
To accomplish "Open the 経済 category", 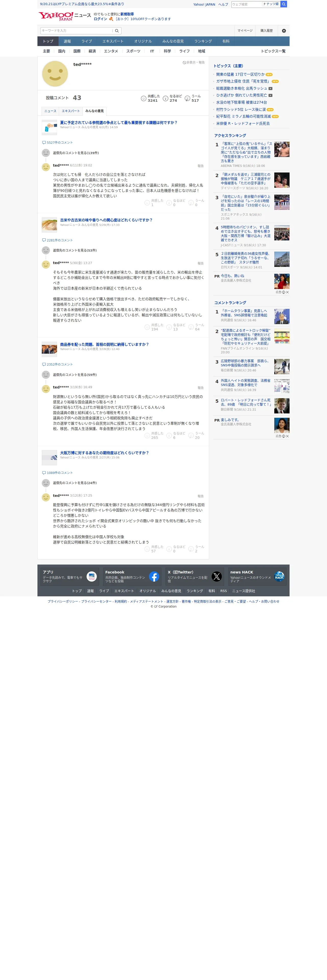I will click(x=92, y=51).
